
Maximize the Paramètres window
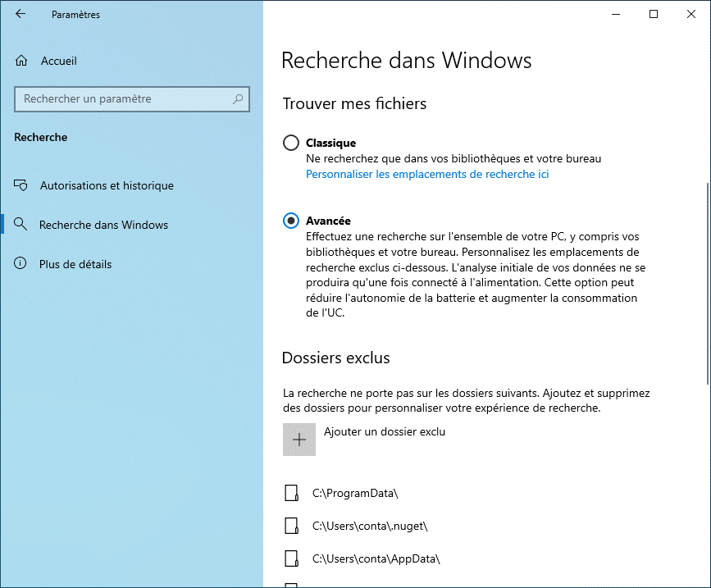pyautogui.click(x=654, y=14)
